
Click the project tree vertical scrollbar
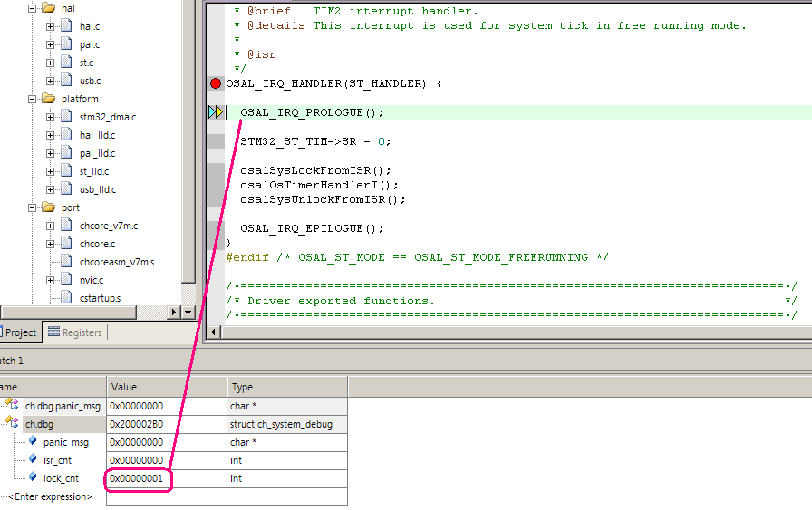188,140
